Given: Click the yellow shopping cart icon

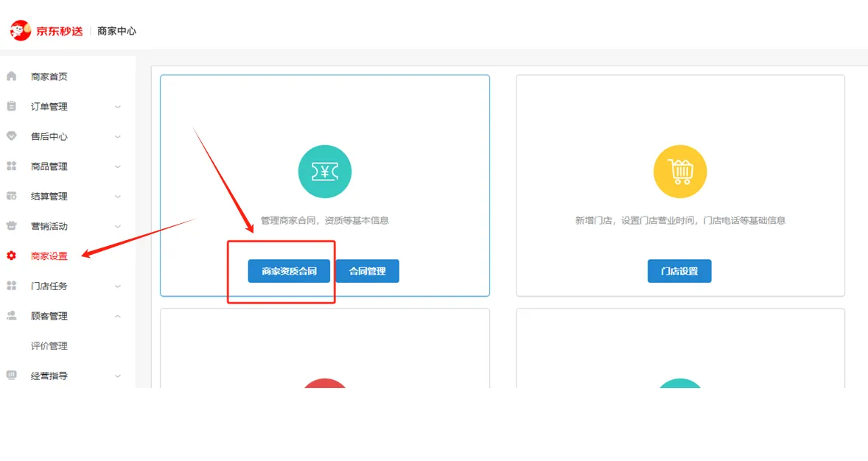Looking at the screenshot, I should click(x=679, y=171).
